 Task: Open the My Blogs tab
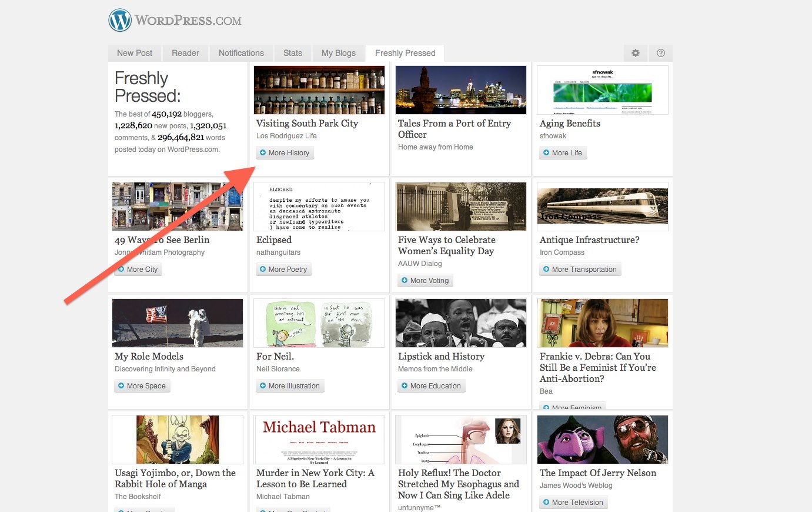[x=338, y=53]
